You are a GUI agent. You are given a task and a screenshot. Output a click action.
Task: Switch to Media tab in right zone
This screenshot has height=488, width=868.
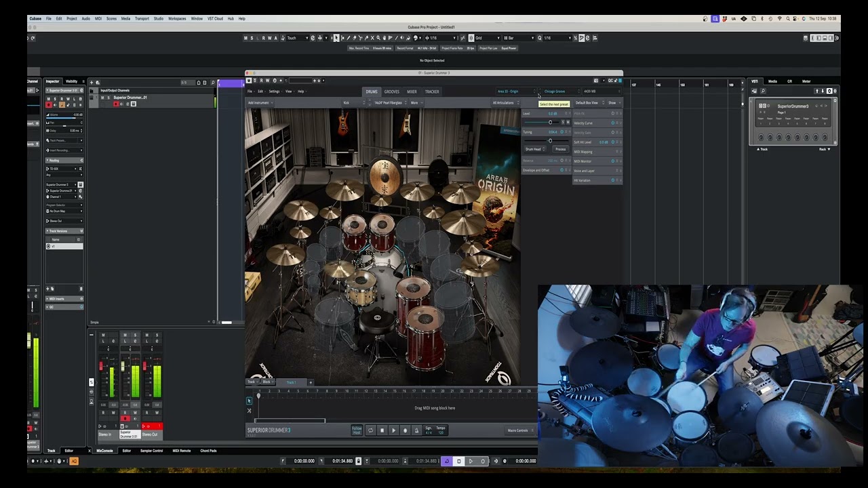coord(772,81)
